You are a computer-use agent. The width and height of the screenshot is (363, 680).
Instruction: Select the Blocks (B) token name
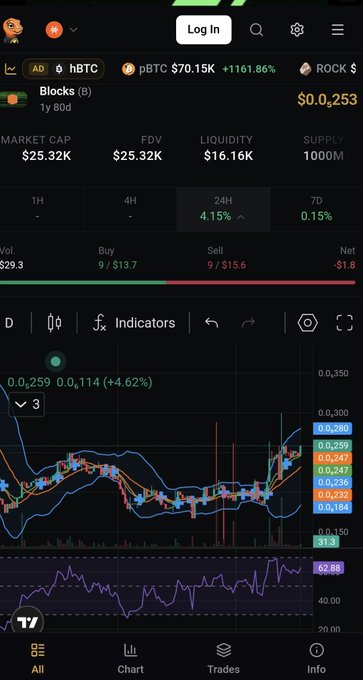(x=65, y=91)
